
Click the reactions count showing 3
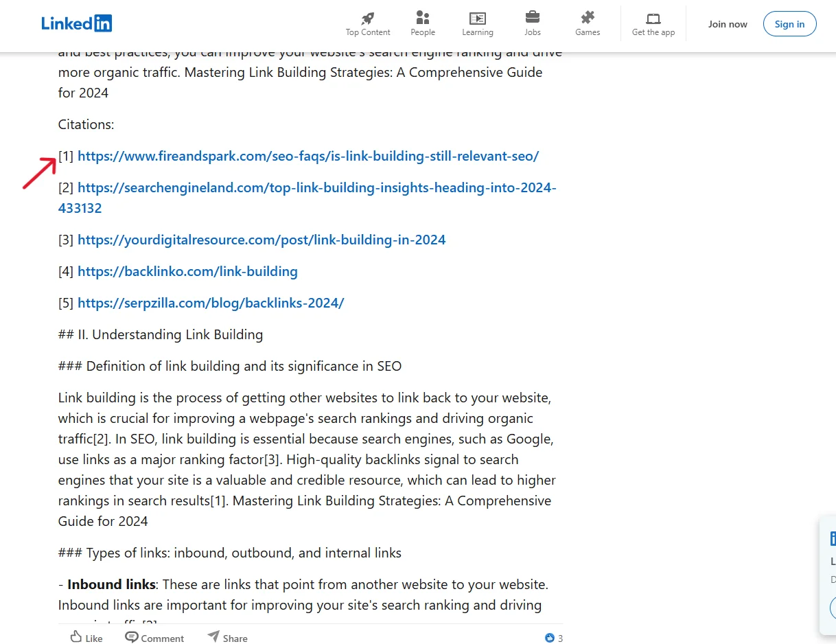pyautogui.click(x=561, y=638)
